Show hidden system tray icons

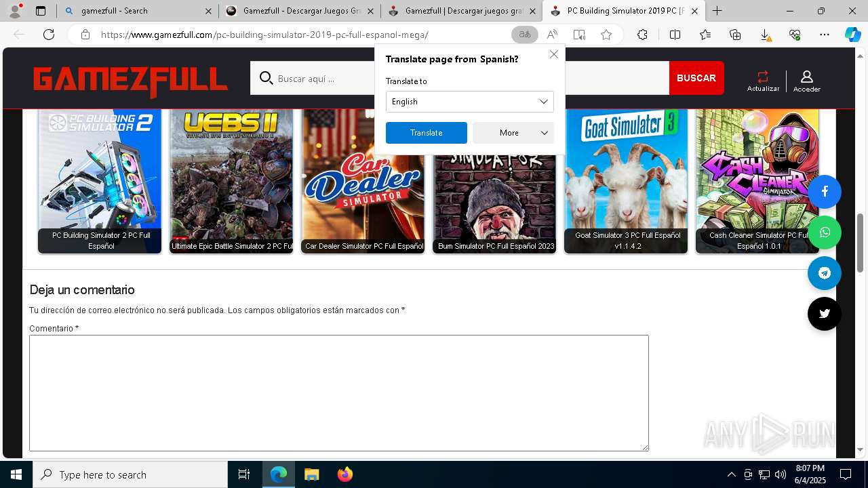point(731,474)
